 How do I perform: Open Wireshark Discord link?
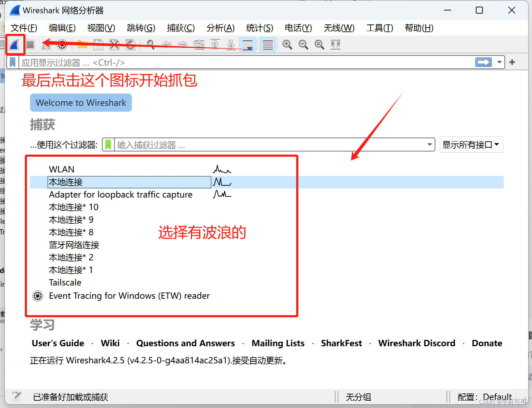pos(417,343)
